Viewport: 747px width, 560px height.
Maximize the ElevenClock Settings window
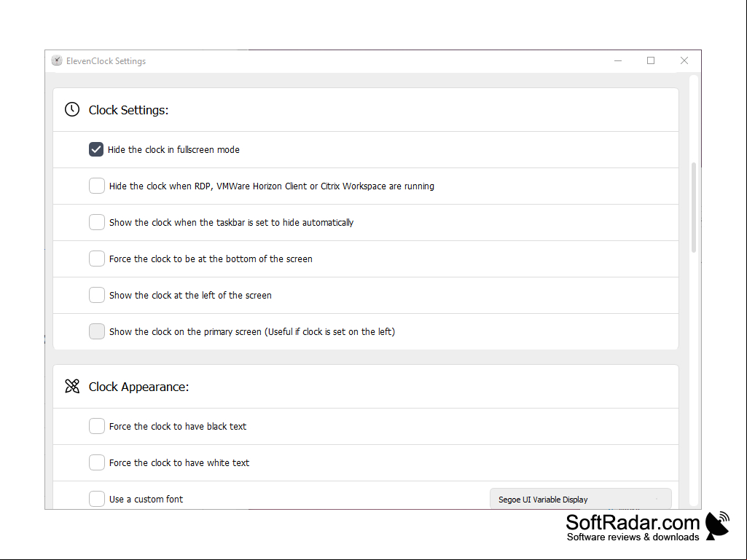[651, 60]
